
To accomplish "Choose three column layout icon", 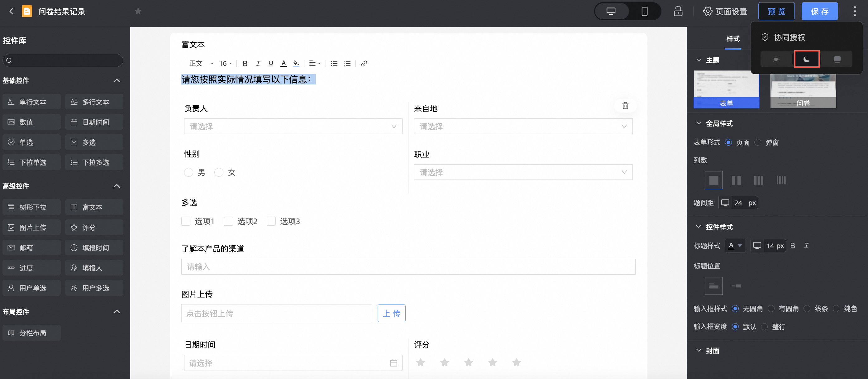I will click(x=759, y=180).
